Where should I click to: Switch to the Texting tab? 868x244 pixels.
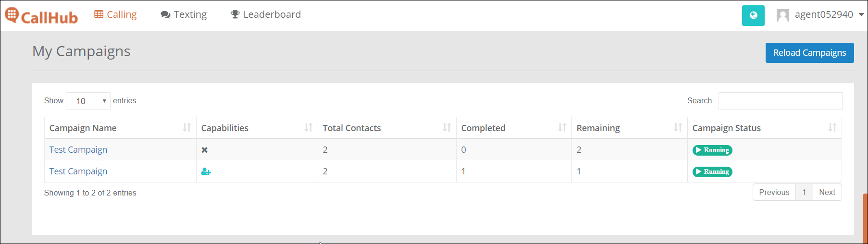click(184, 14)
